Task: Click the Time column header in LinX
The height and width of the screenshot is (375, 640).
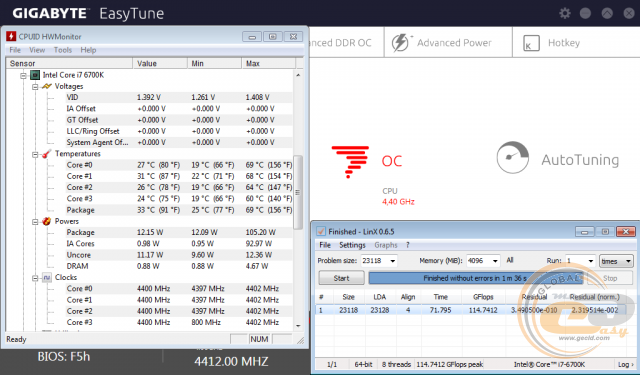Action: (x=441, y=297)
